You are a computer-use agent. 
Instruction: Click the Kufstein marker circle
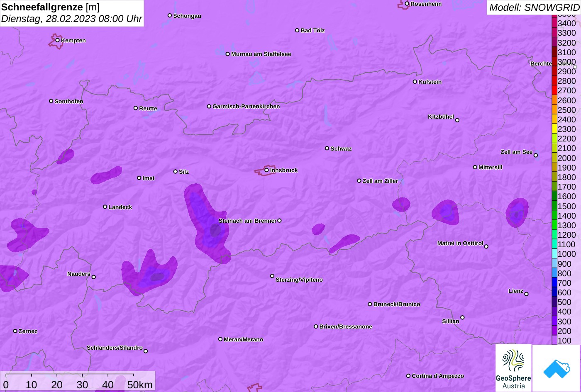tap(415, 82)
